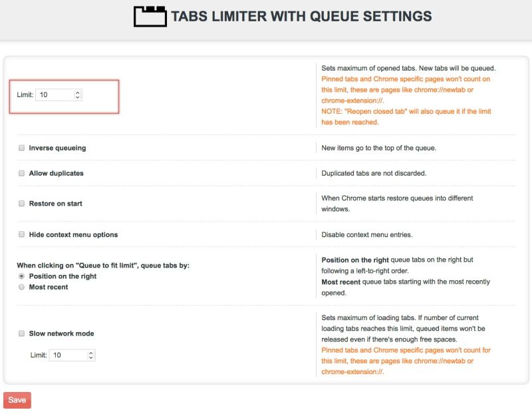The image size is (532, 414).
Task: Click the 'Restore on start' label text
Action: pyautogui.click(x=55, y=204)
